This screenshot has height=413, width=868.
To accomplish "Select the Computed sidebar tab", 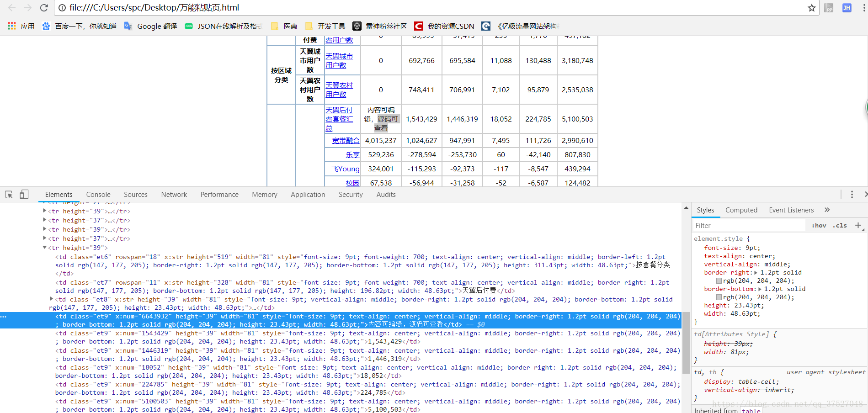I will [741, 210].
